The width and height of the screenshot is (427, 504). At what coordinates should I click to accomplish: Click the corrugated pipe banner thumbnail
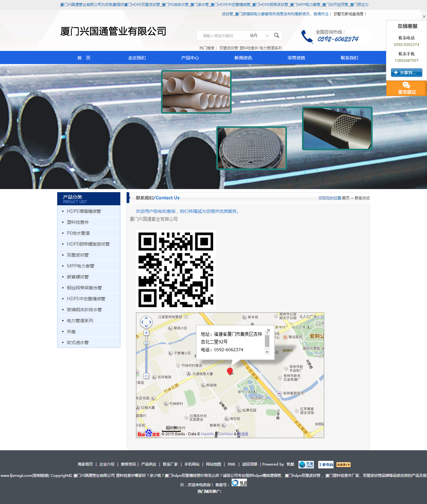[196, 92]
